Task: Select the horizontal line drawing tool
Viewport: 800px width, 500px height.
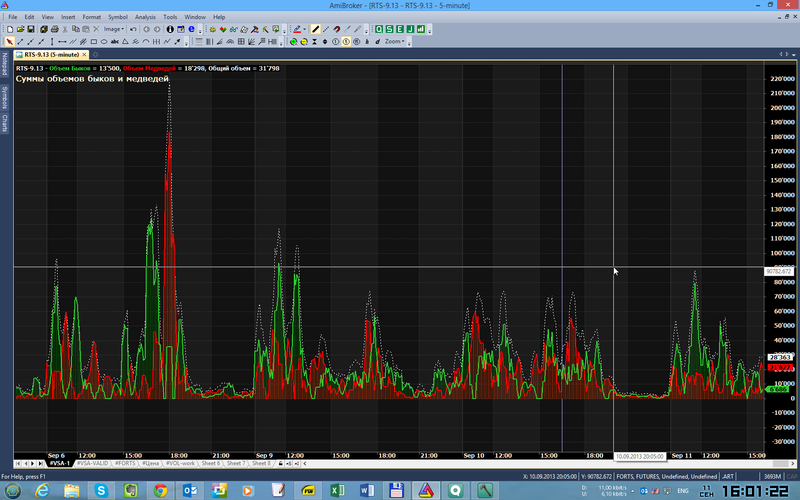Action: [x=62, y=41]
